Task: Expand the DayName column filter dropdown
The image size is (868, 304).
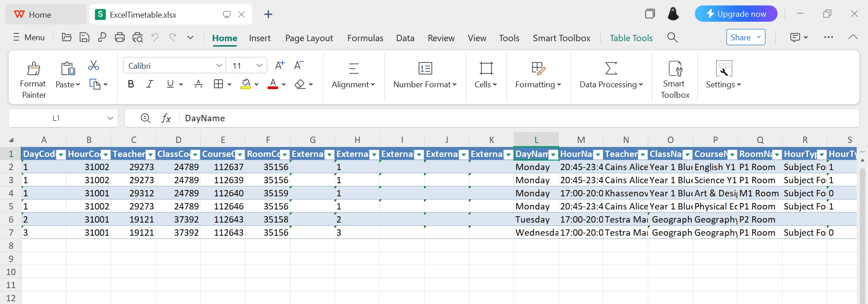Action: [553, 155]
